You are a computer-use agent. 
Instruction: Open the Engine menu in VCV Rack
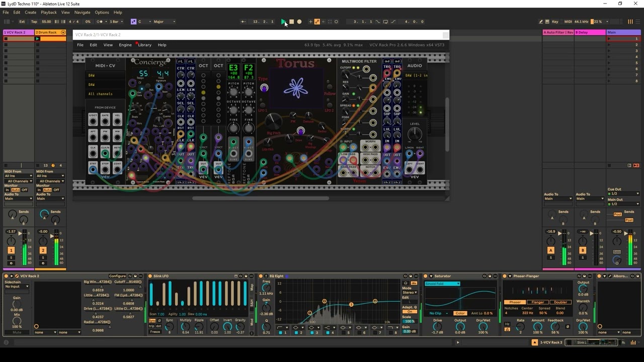125,45
